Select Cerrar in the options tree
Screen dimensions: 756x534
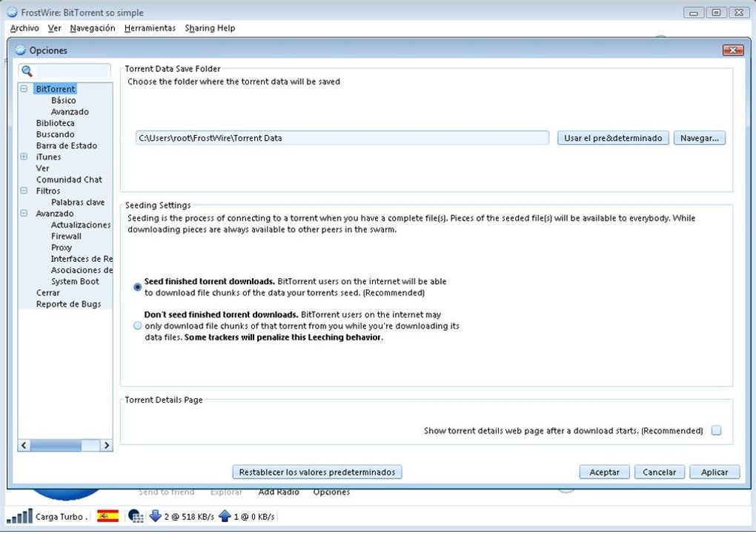47,293
